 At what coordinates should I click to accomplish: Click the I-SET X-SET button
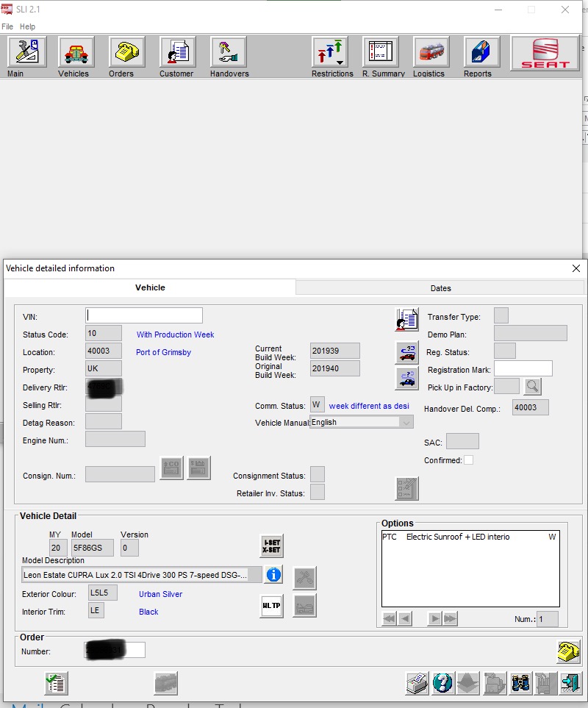click(x=272, y=546)
